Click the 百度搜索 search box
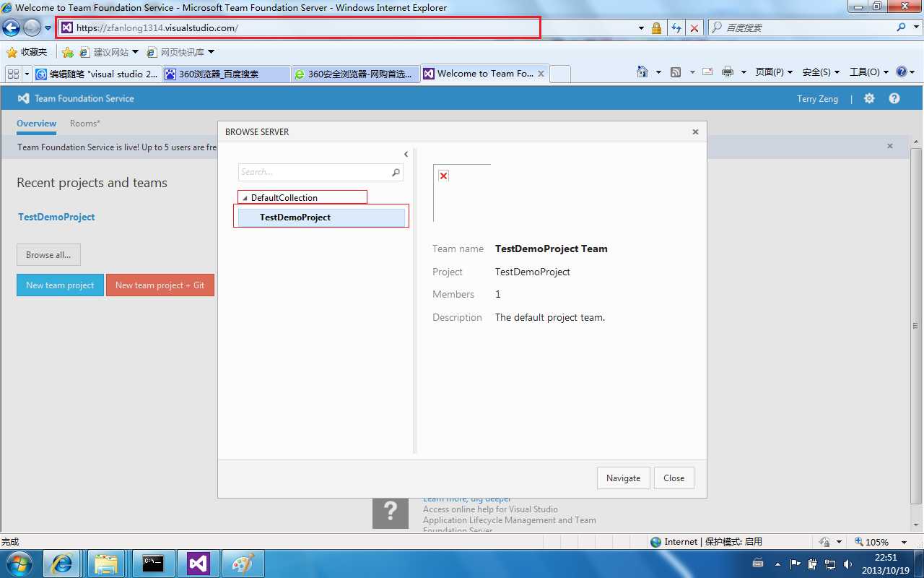Viewport: 924px width, 578px height. click(x=801, y=27)
